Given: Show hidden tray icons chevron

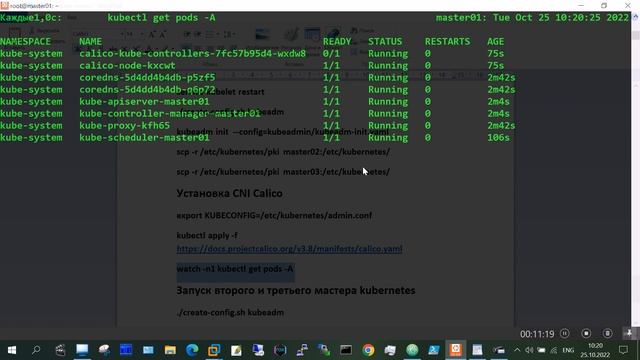Looking at the screenshot, I should click(x=517, y=350).
